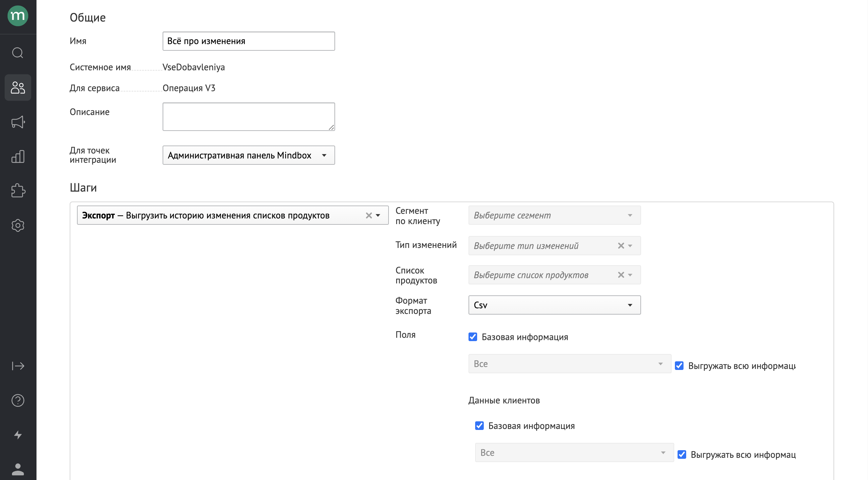Open the campaigns megaphone icon
868x480 pixels.
(18, 122)
